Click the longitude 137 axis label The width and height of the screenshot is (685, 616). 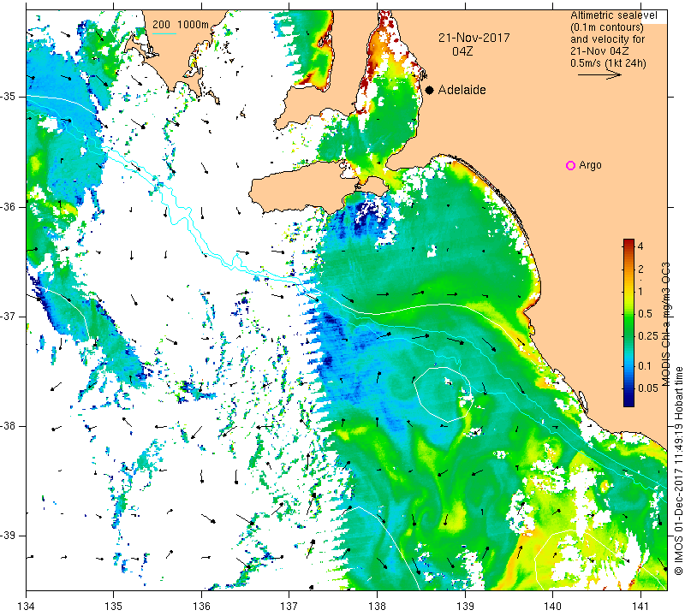pyautogui.click(x=289, y=606)
